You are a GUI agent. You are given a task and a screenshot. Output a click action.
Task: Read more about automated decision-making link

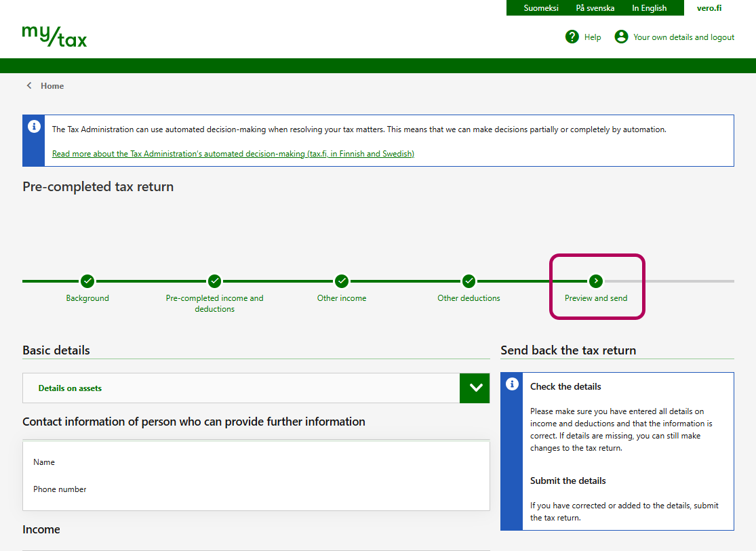233,154
